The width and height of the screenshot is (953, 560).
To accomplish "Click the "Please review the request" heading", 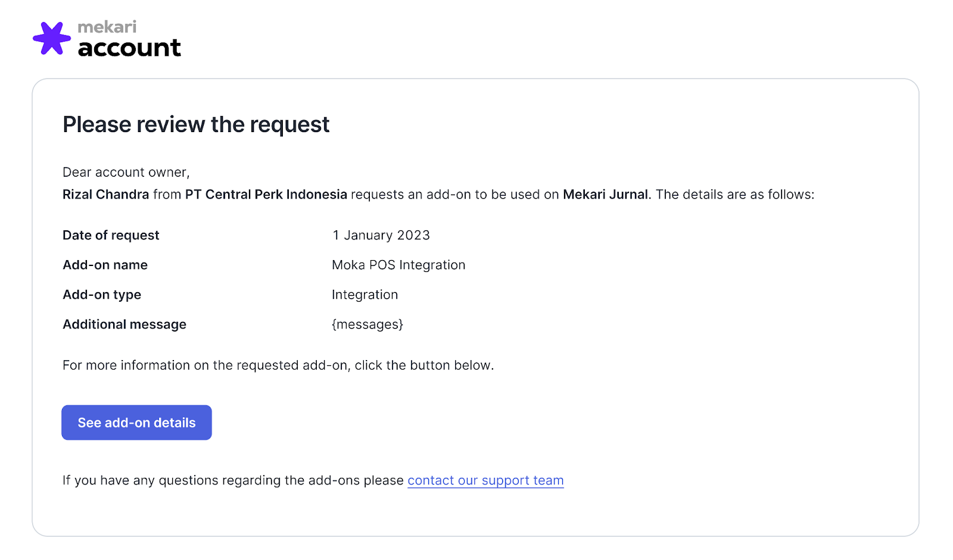I will click(196, 124).
